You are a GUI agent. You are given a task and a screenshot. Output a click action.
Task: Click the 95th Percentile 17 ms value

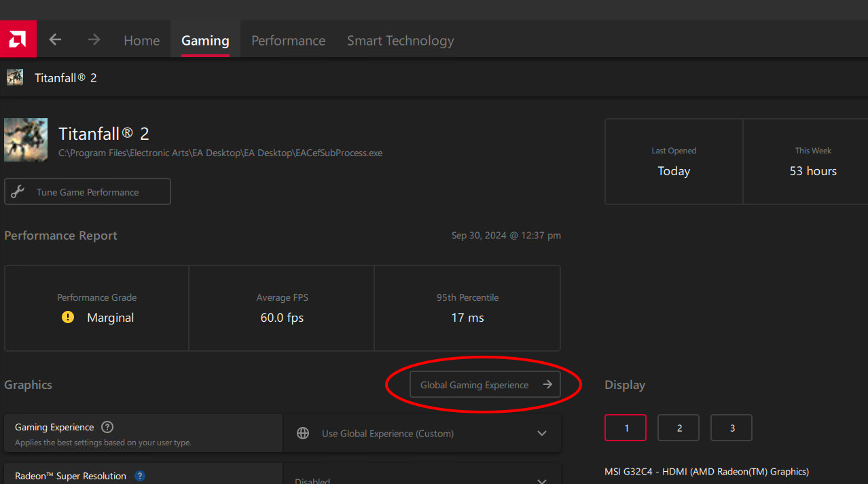[x=467, y=317]
